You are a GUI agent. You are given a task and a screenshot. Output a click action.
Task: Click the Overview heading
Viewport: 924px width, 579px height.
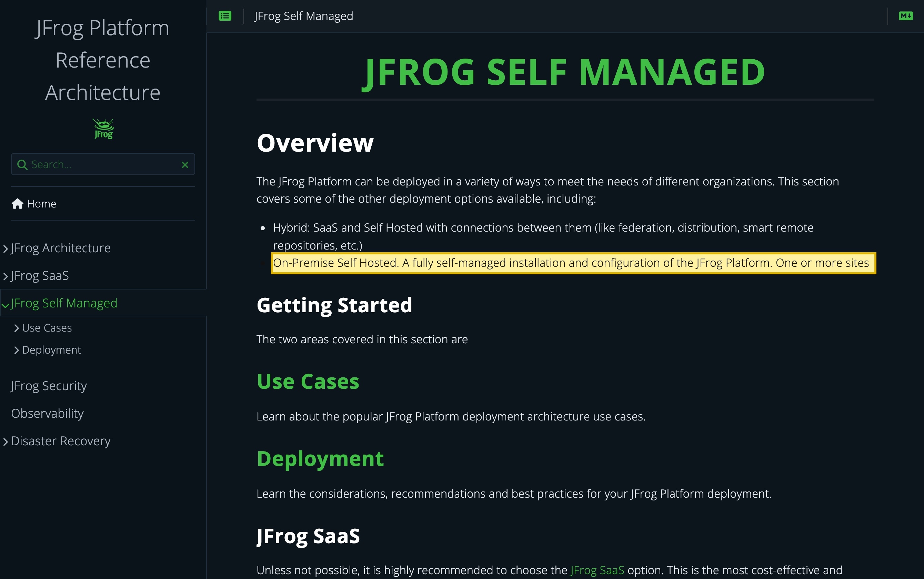click(315, 143)
